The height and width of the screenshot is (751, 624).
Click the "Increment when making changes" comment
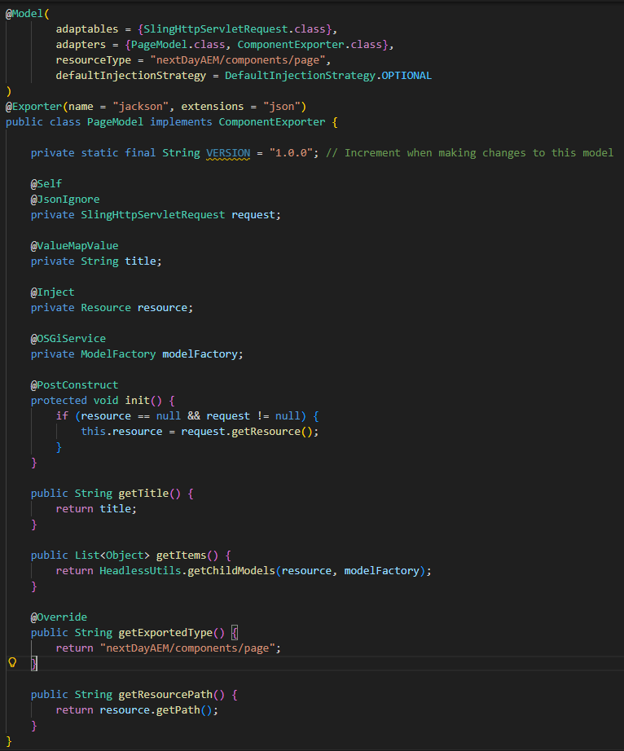pyautogui.click(x=469, y=153)
